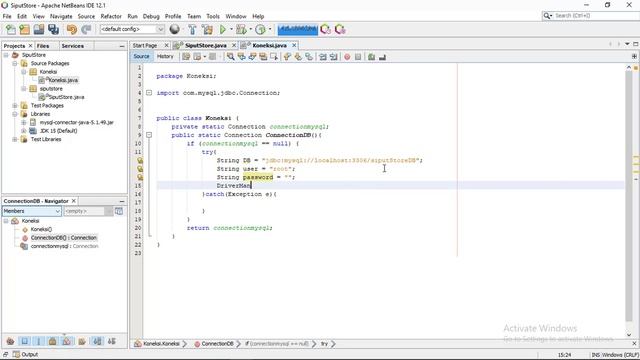Click the first garbage collection/profiler icon after memory bar
The width and height of the screenshot is (640, 360).
325,29
